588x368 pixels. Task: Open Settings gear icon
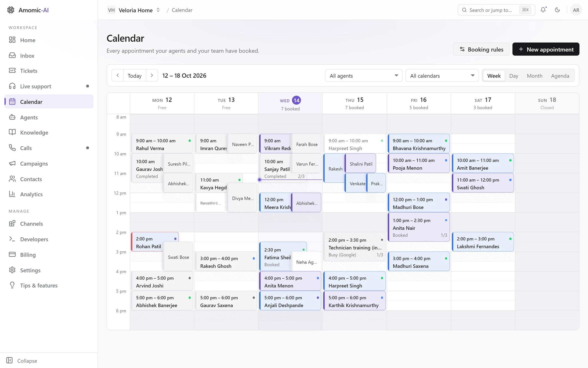coord(12,270)
